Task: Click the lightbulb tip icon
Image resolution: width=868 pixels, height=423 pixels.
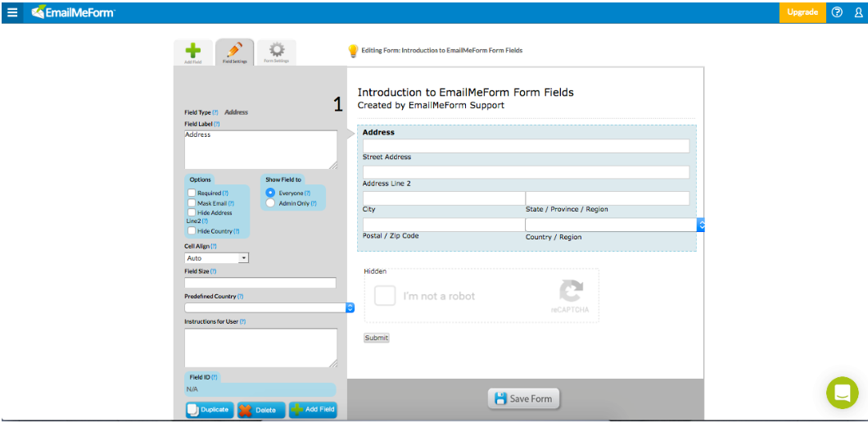Action: tap(353, 51)
